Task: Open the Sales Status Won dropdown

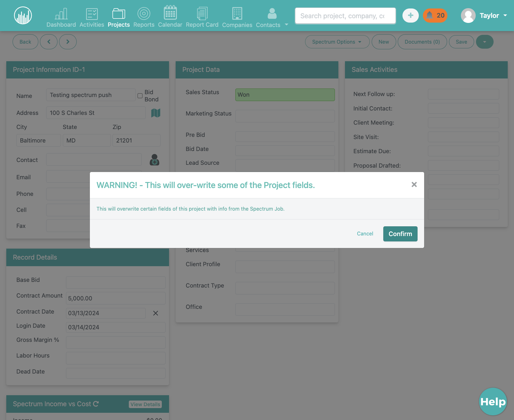Action: pyautogui.click(x=285, y=95)
